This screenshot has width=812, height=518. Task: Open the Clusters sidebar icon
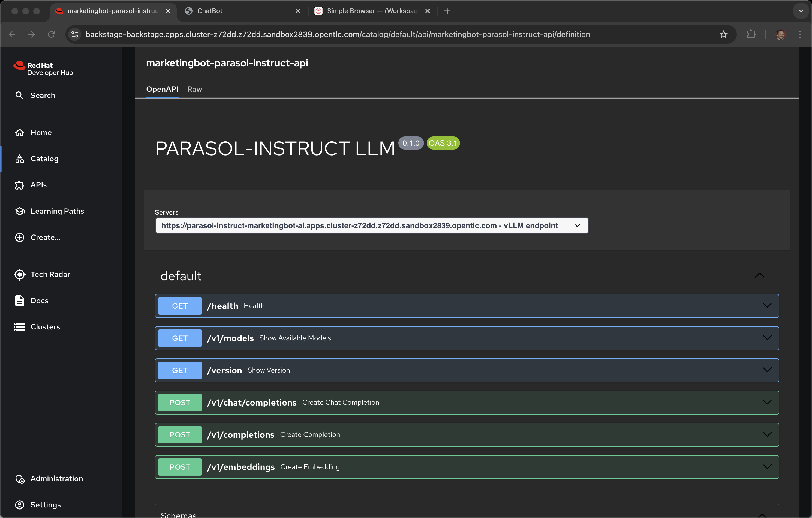20,327
